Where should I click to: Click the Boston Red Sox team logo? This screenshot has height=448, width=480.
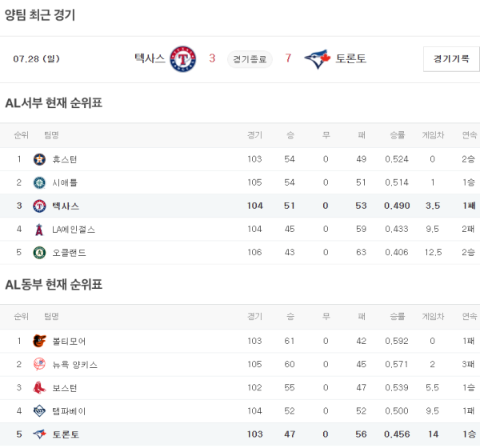coord(39,388)
